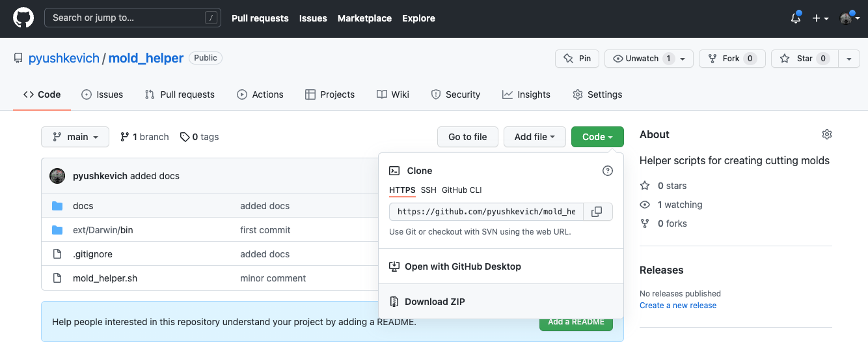The height and width of the screenshot is (344, 868).
Task: Click the docs folder icon
Action: (x=57, y=206)
